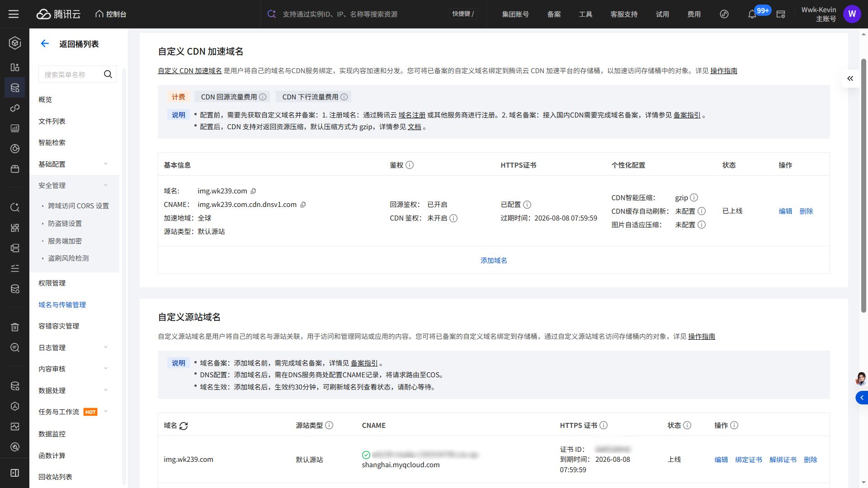Open the hamburger main menu
The height and width of the screenshot is (488, 868).
14,14
